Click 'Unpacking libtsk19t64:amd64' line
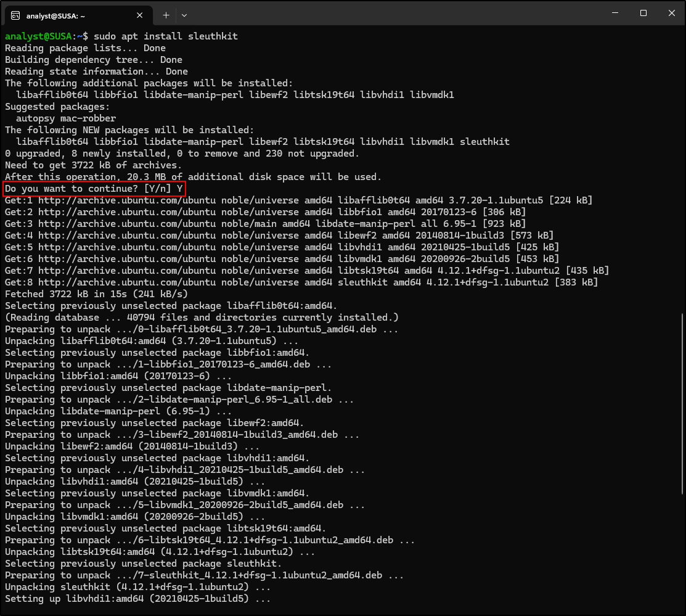686x616 pixels. point(160,552)
